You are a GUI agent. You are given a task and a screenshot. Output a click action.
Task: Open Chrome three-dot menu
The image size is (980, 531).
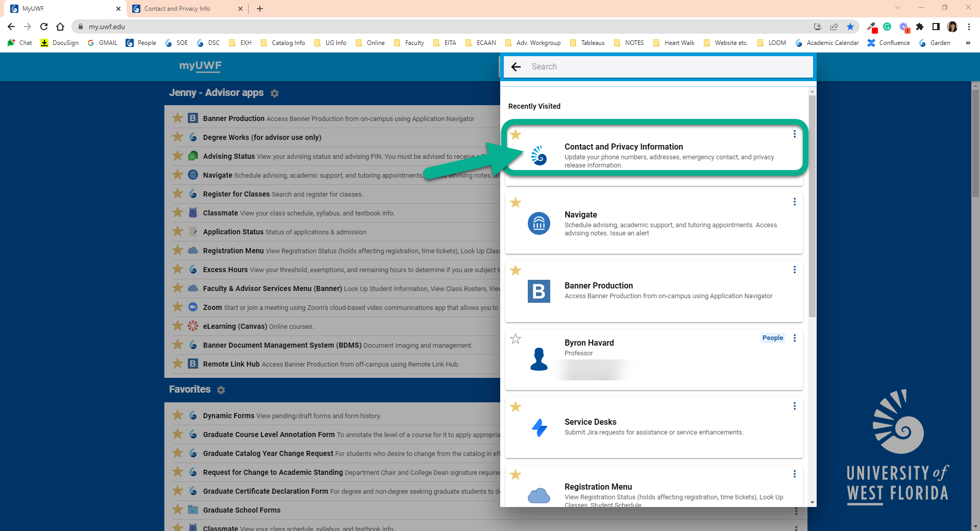(969, 27)
